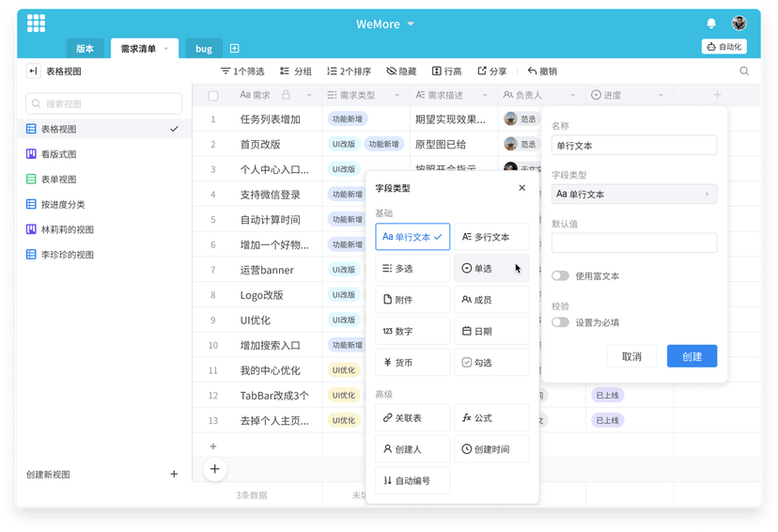Screen dimensions: 778x532
Task: Expand the 字段类型 dropdown showing 单行文本
Action: (633, 194)
